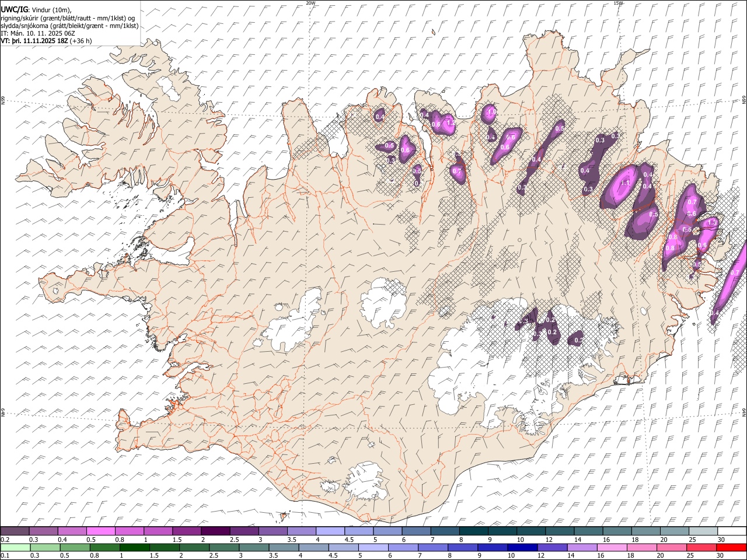
Task: Click the '1.0' snowfall value on the map
Action: pos(491,111)
